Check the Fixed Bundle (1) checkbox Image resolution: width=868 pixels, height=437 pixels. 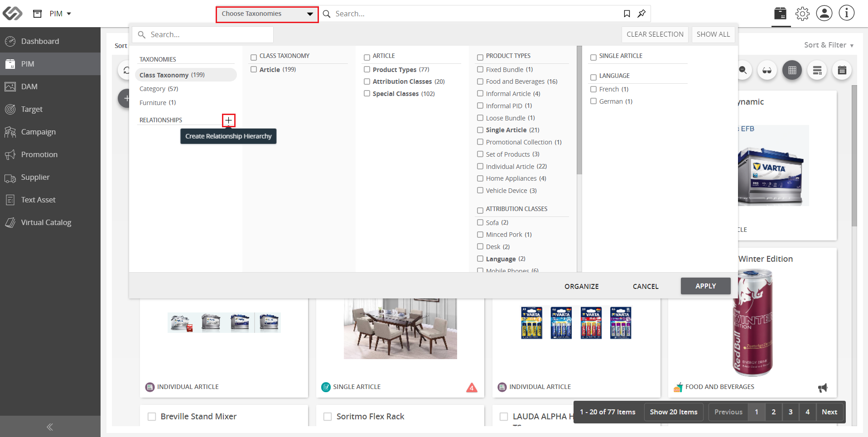(480, 69)
